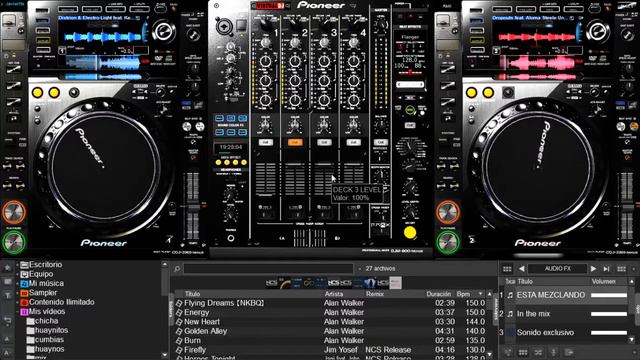Go to previous sampler bank arrow
The height and width of the screenshot is (360, 640).
(521, 269)
